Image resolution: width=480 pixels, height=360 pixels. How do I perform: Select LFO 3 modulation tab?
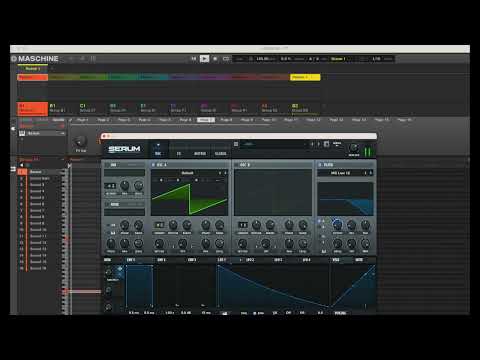click(x=278, y=260)
